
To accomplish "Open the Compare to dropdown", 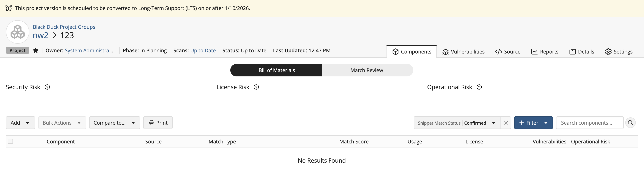I will click(x=115, y=123).
